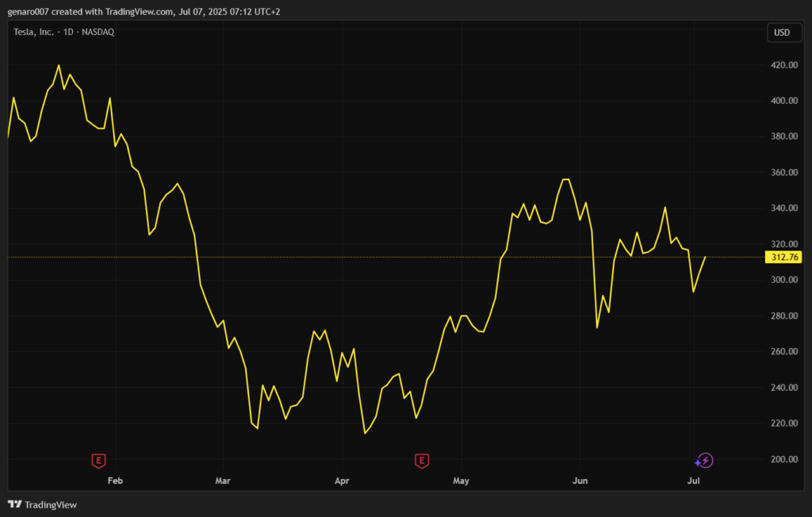This screenshot has height=517, width=812.
Task: Select the Jun label on time axis
Action: 580,481
